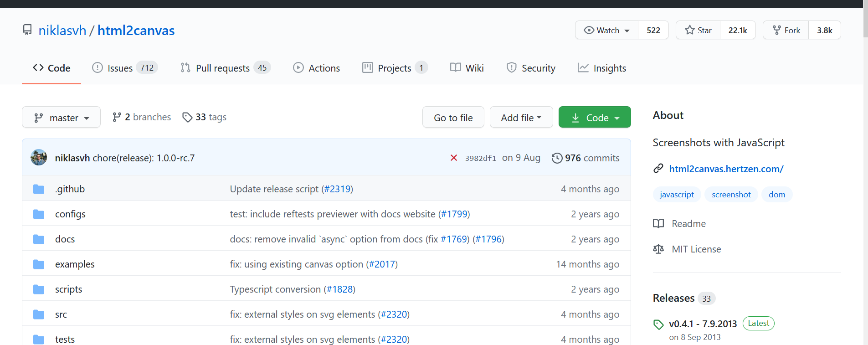868x345 pixels.
Task: Open the Projects tab
Action: (395, 68)
